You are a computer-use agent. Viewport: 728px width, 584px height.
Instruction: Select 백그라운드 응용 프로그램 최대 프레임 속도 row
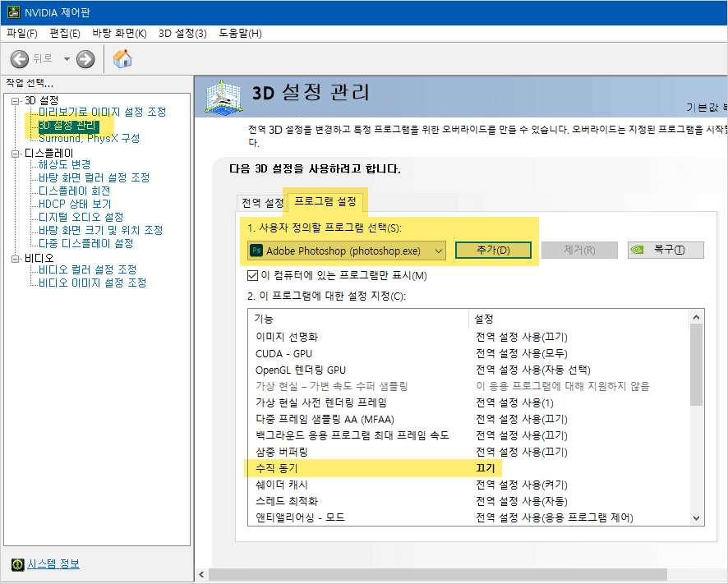469,435
